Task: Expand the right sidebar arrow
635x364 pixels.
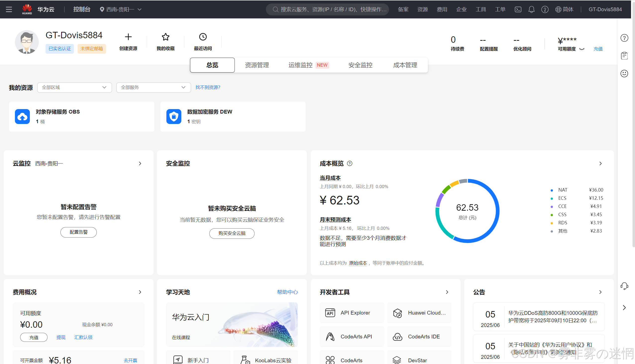Action: [624, 308]
